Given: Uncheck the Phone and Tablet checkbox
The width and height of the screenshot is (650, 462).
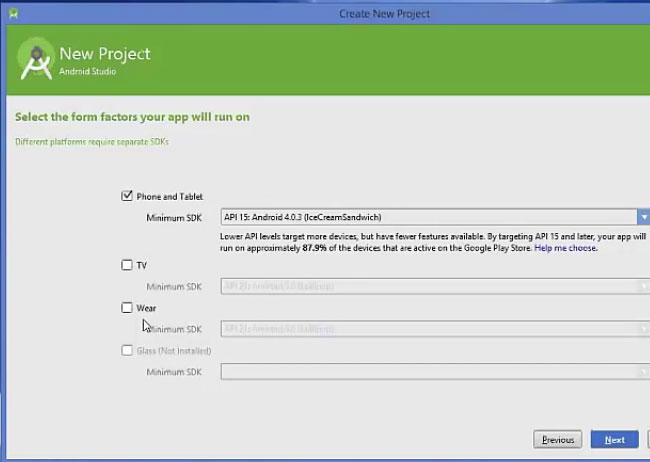Looking at the screenshot, I should pyautogui.click(x=127, y=196).
